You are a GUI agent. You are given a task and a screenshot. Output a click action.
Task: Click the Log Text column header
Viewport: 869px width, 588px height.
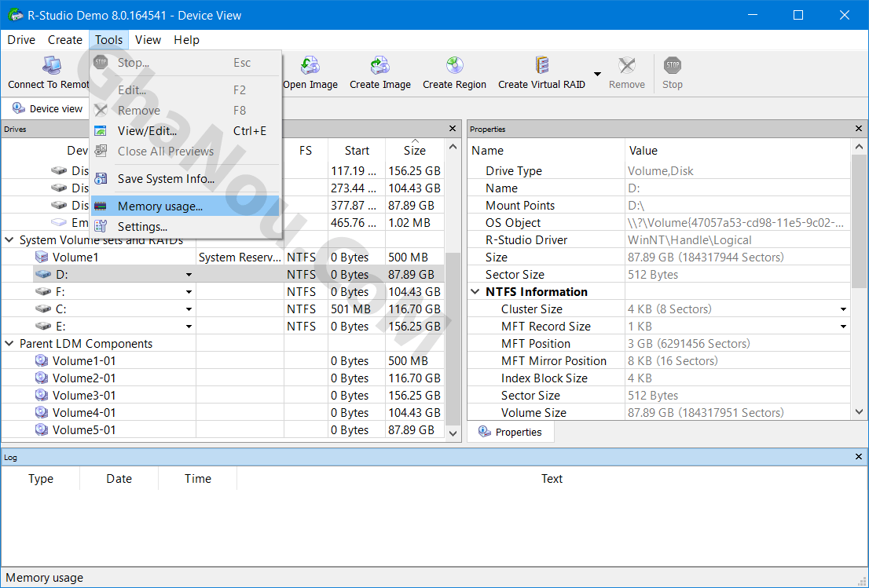pyautogui.click(x=552, y=478)
